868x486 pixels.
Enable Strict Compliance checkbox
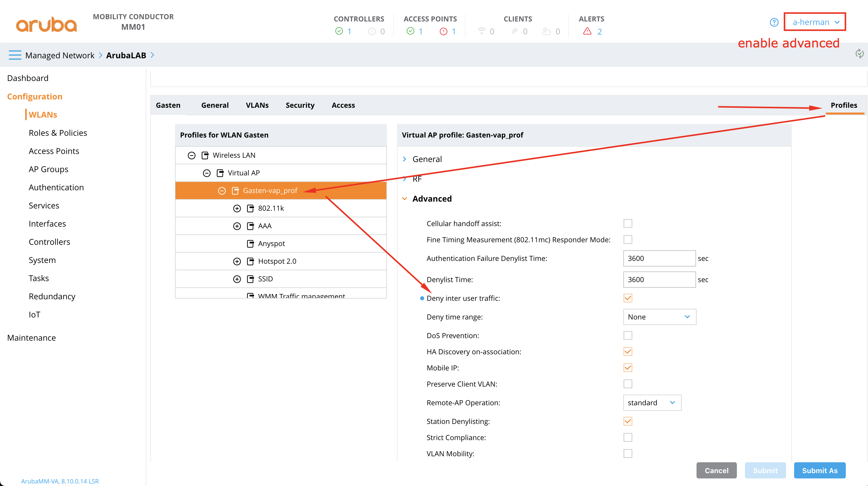[x=627, y=438]
